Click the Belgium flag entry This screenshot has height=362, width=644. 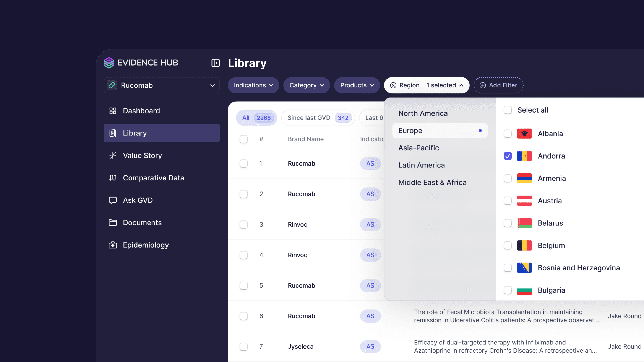(524, 245)
